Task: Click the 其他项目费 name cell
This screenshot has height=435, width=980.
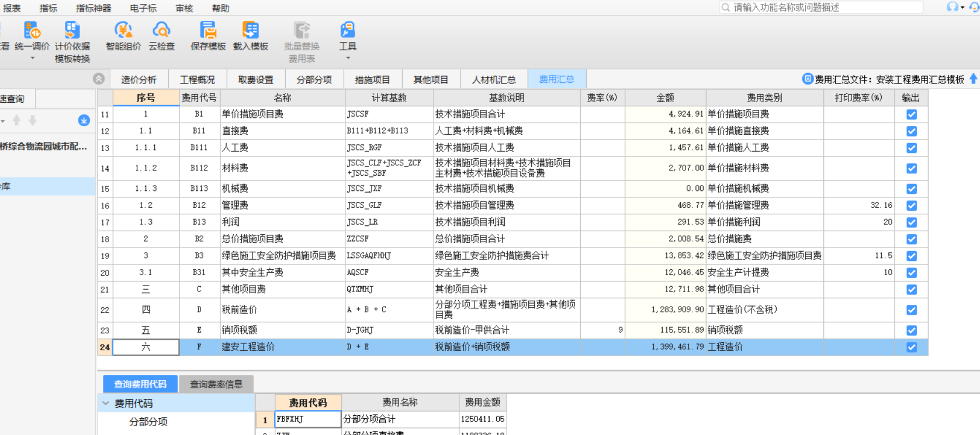Action: 283,289
